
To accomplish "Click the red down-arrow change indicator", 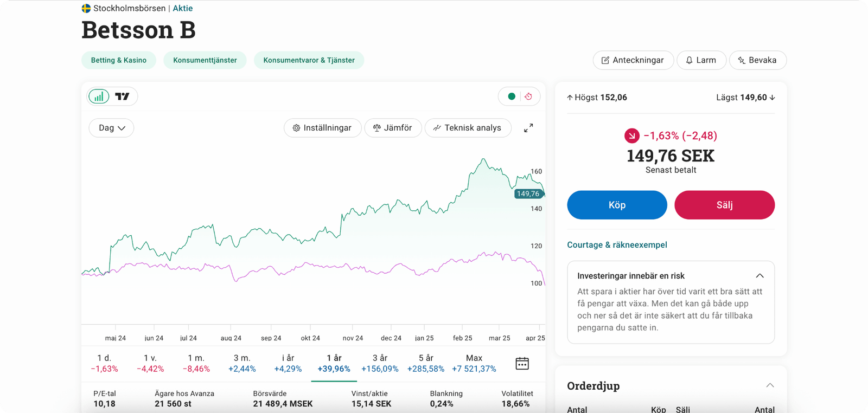I will [x=632, y=135].
